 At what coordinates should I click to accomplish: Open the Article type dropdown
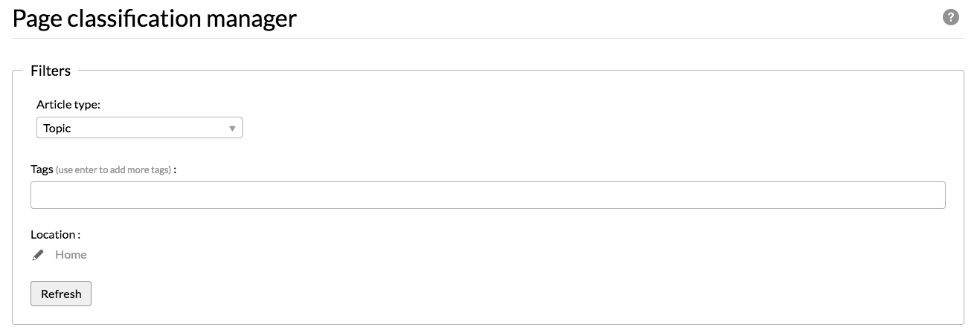point(139,128)
